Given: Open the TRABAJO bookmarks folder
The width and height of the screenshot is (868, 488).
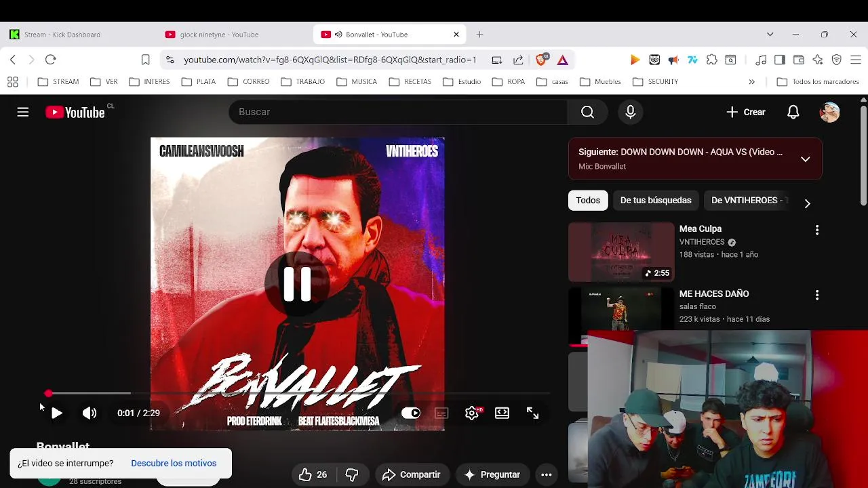Looking at the screenshot, I should point(302,82).
